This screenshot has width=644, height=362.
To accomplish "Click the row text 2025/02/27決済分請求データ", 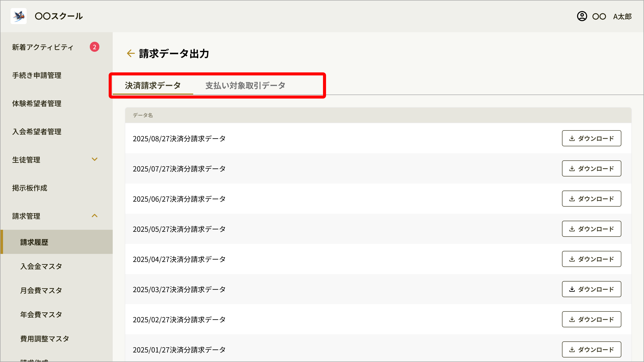I will pyautogui.click(x=179, y=320).
